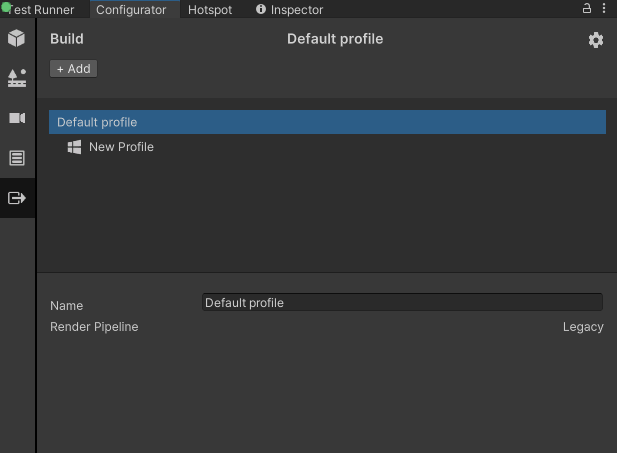Image resolution: width=617 pixels, height=453 pixels.
Task: Select the Build export sidebar icon
Action: [17, 198]
